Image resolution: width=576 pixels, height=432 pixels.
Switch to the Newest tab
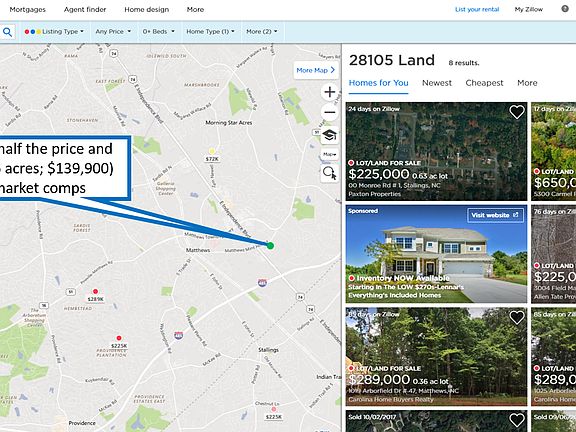pyautogui.click(x=437, y=83)
